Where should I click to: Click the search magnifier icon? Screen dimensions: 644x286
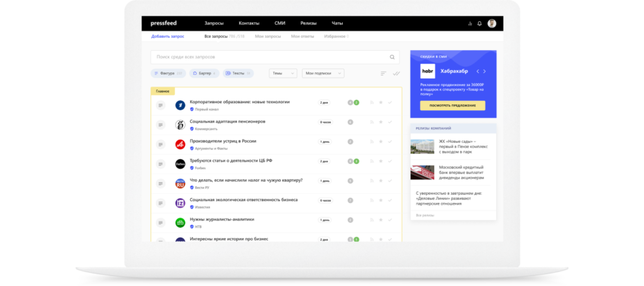pyautogui.click(x=392, y=57)
